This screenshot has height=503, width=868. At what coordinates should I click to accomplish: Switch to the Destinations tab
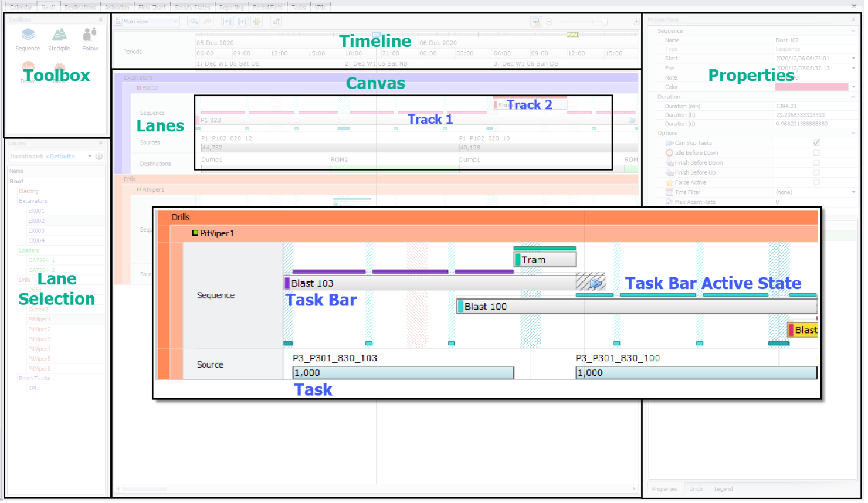pyautogui.click(x=80, y=8)
